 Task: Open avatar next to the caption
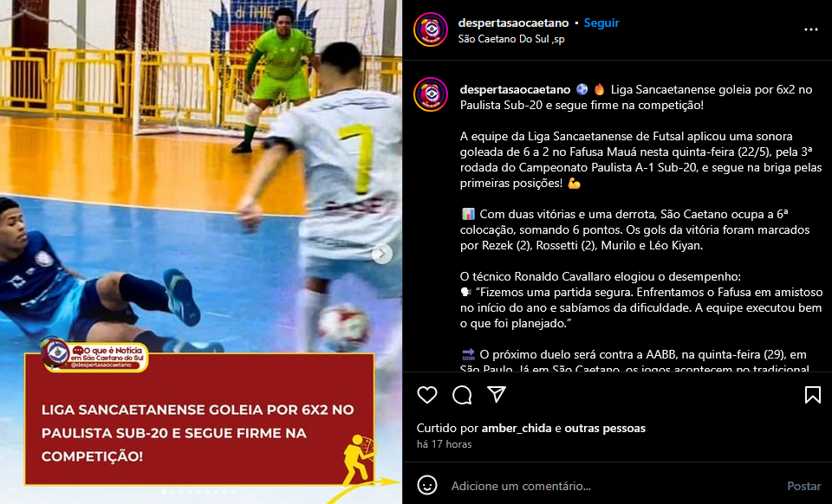point(431,94)
